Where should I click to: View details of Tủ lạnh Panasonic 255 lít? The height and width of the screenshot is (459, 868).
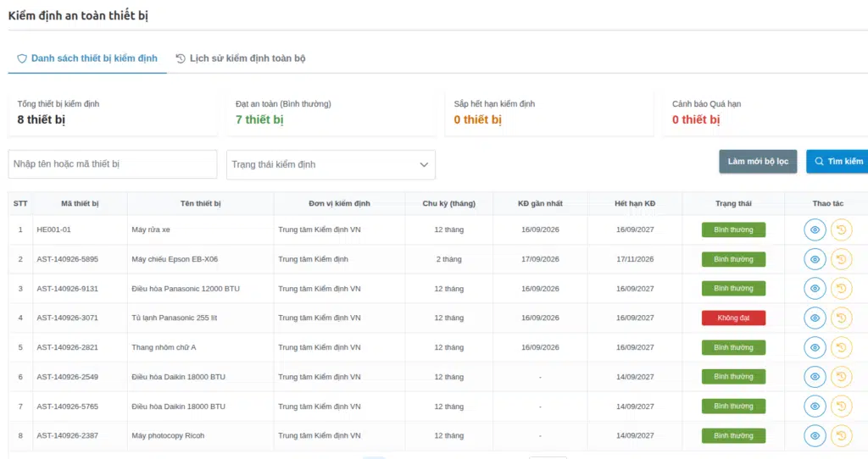(815, 318)
